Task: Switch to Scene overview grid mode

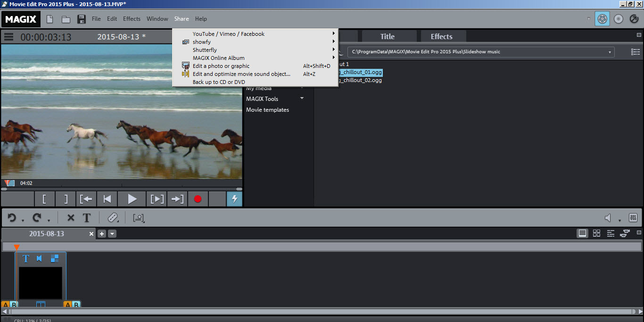Action: [596, 233]
